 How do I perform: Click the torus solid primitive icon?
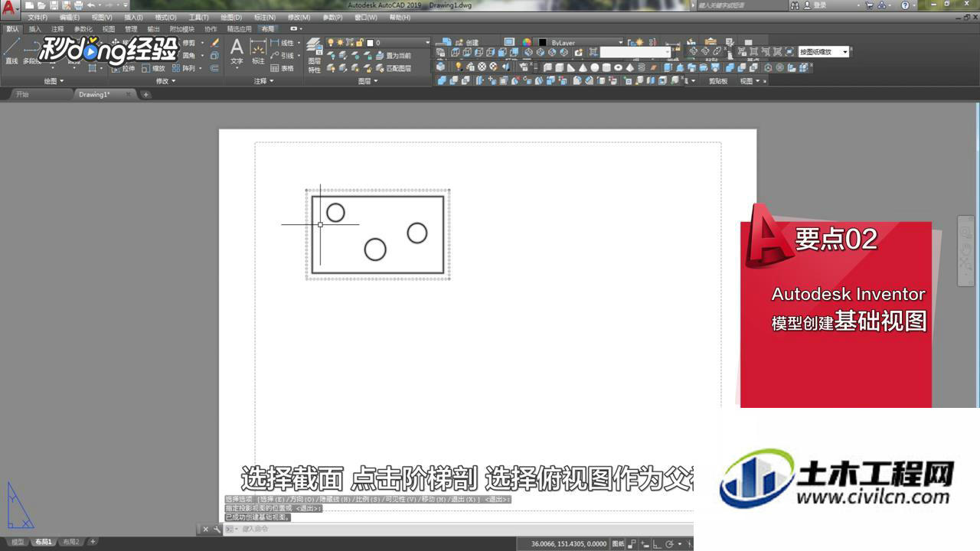619,67
